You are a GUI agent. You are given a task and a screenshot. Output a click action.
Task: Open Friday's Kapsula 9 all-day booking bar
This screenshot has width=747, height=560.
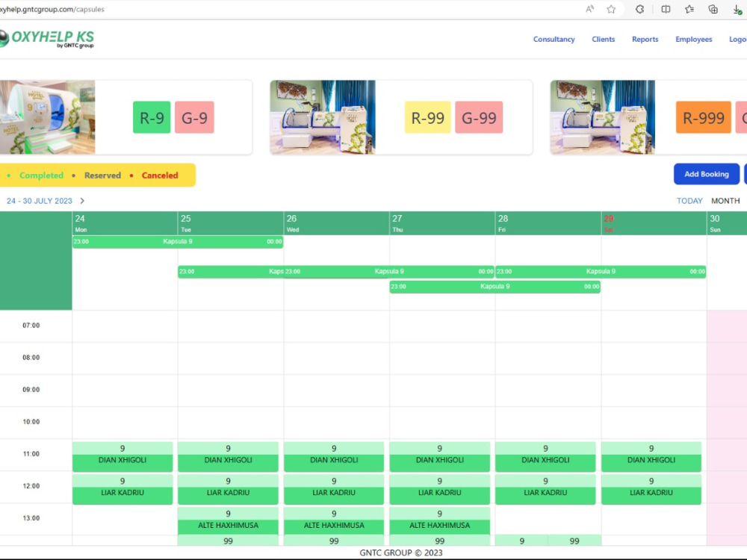click(x=601, y=272)
